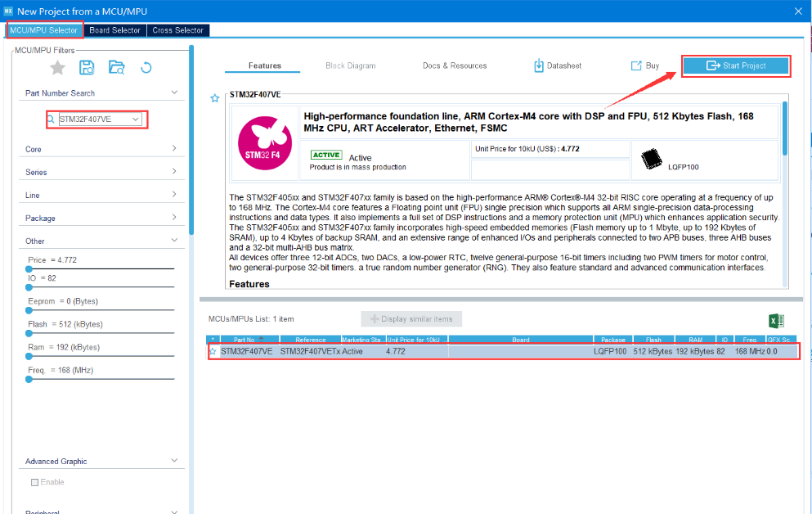Collapse the Other filter section
This screenshot has height=514, width=812.
click(174, 240)
